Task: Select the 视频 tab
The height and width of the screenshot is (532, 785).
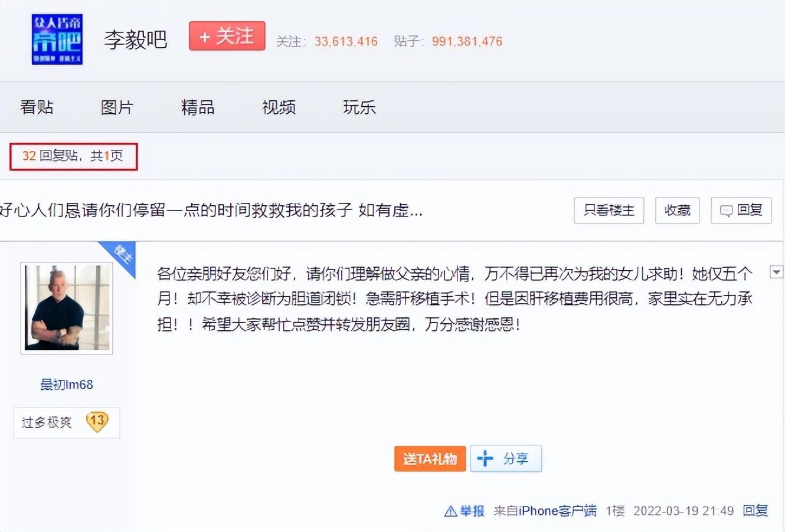Action: tap(279, 107)
